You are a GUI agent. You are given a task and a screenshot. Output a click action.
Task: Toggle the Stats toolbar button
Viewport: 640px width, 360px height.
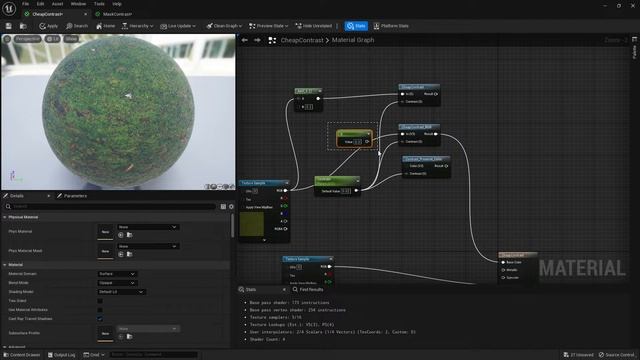356,26
